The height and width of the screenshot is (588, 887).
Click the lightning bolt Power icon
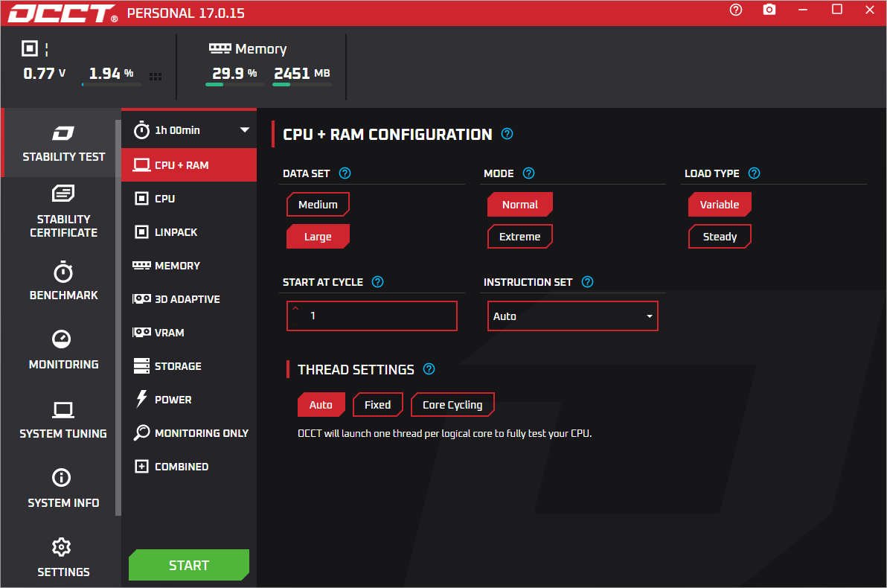141,399
